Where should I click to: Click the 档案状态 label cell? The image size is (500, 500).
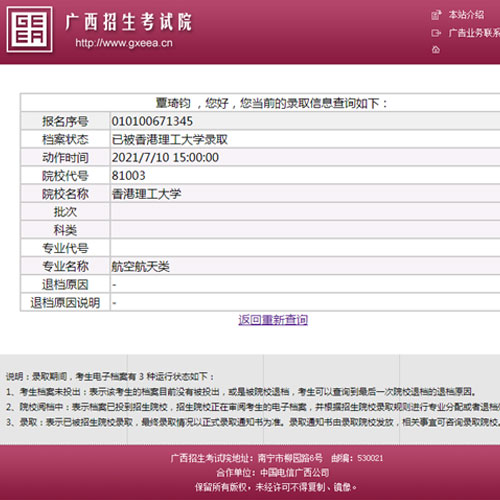click(65, 140)
